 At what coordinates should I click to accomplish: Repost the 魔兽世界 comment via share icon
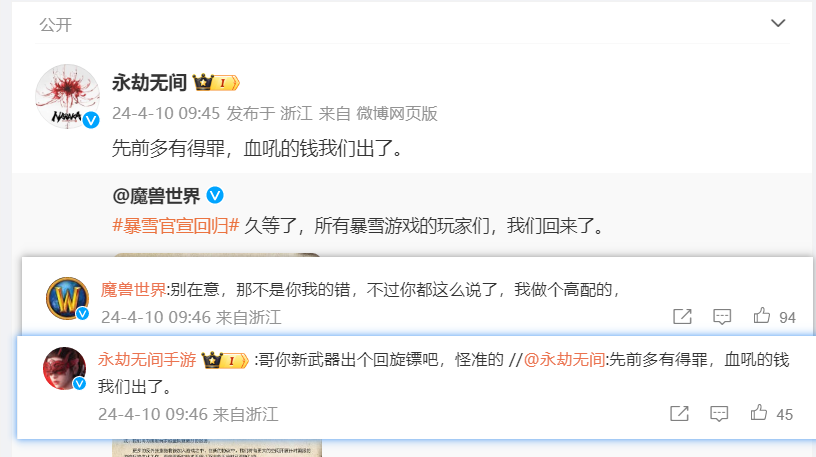click(x=682, y=316)
